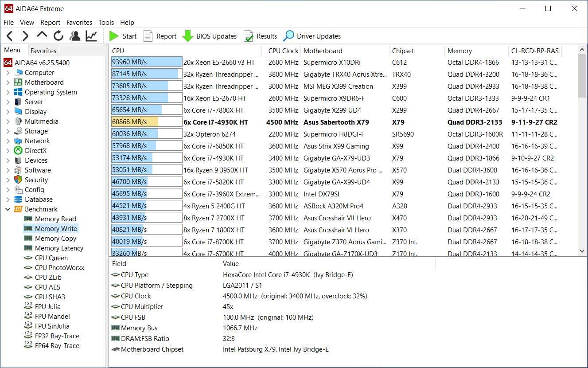Open the File menu
588x368 pixels.
tap(8, 23)
